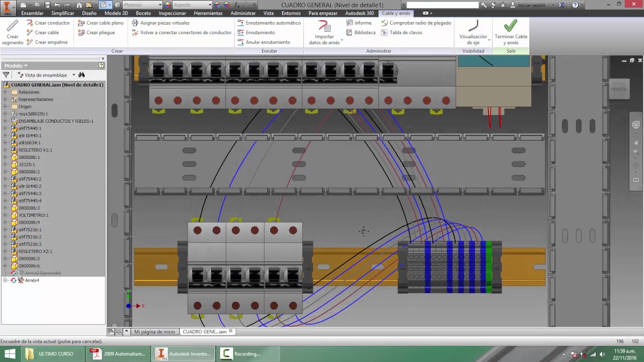Switch to Mi página de inicio document tab
The width and height of the screenshot is (644, 362).
coord(154,332)
